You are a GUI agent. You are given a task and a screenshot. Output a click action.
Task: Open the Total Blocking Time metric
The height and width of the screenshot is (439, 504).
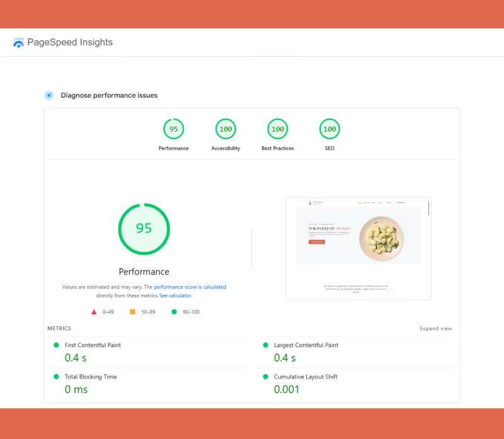[91, 377]
